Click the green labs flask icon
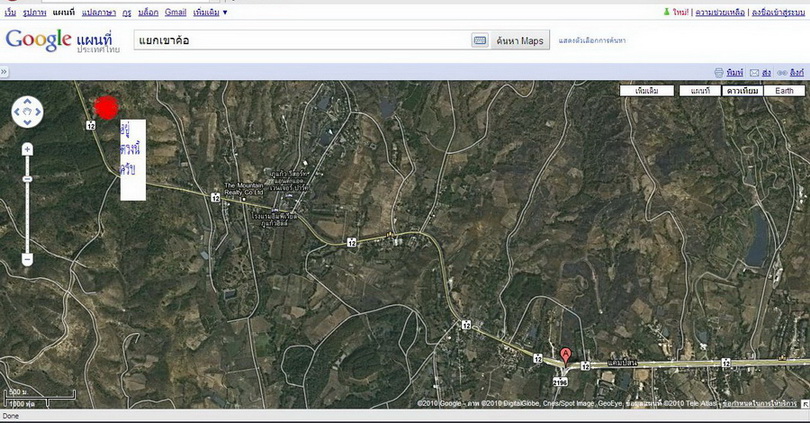Screen dimensions: 810x423 coord(666,11)
